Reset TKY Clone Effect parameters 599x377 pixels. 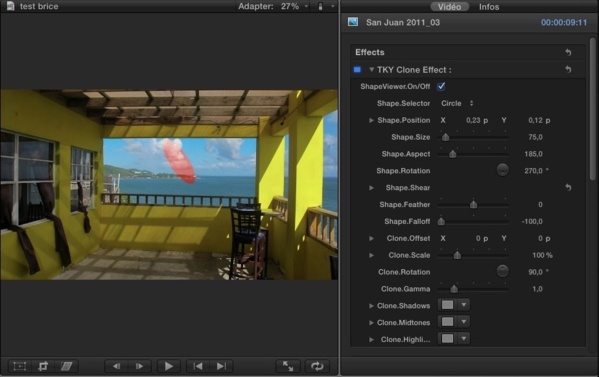[568, 70]
